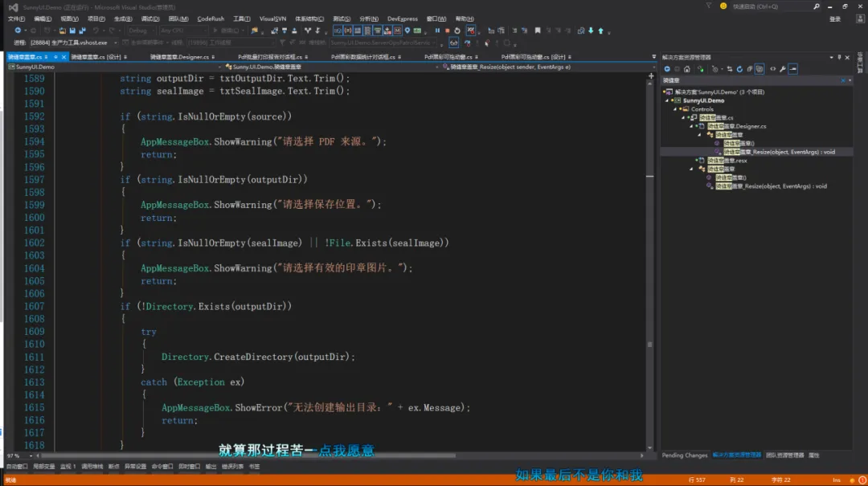Image resolution: width=868 pixels, height=486 pixels.
Task: Open the 断点 breakpoints window tab
Action: pyautogui.click(x=113, y=467)
